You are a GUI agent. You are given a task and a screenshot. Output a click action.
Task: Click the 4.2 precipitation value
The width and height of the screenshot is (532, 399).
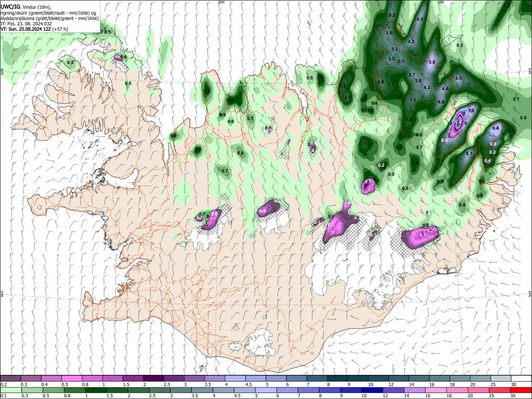click(426, 87)
